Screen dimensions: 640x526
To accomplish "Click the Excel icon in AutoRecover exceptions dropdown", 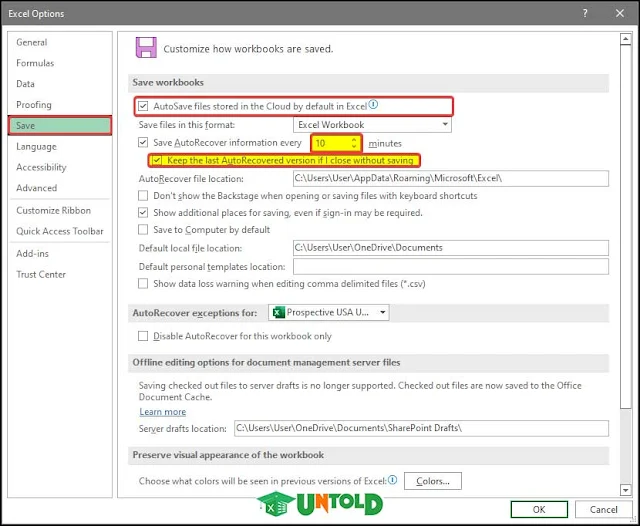I will pyautogui.click(x=279, y=313).
